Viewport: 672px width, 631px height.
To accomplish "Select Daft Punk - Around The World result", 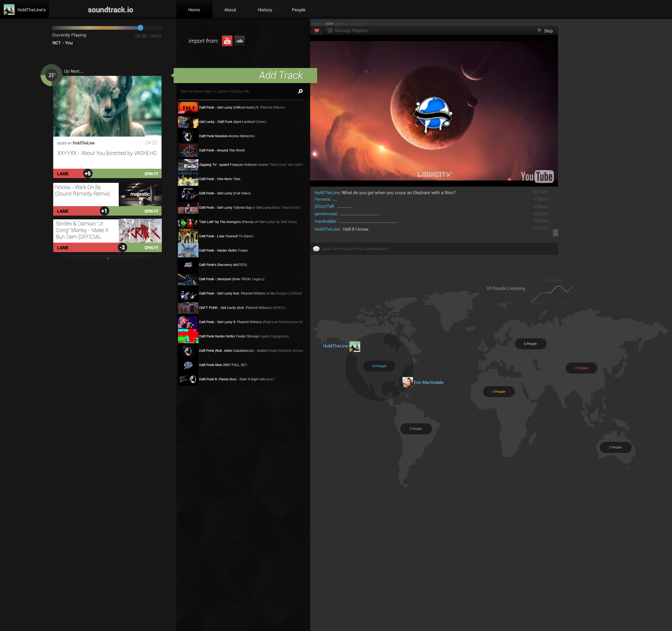I will click(x=240, y=150).
